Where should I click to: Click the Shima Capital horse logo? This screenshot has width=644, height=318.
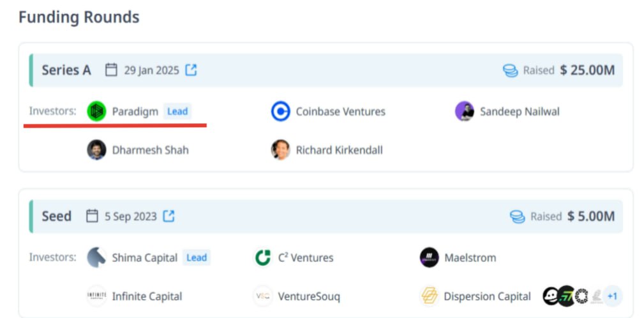(x=96, y=257)
